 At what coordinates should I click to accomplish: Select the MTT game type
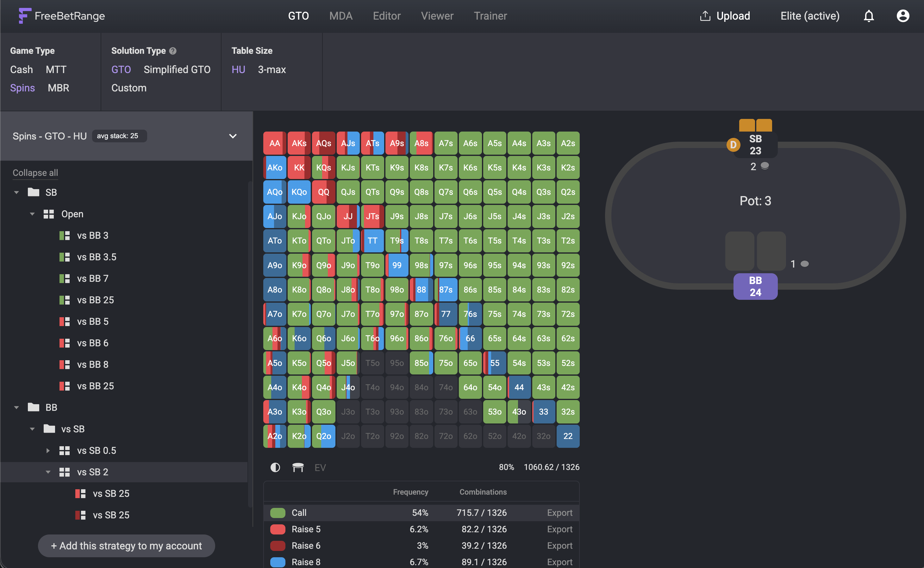point(56,70)
